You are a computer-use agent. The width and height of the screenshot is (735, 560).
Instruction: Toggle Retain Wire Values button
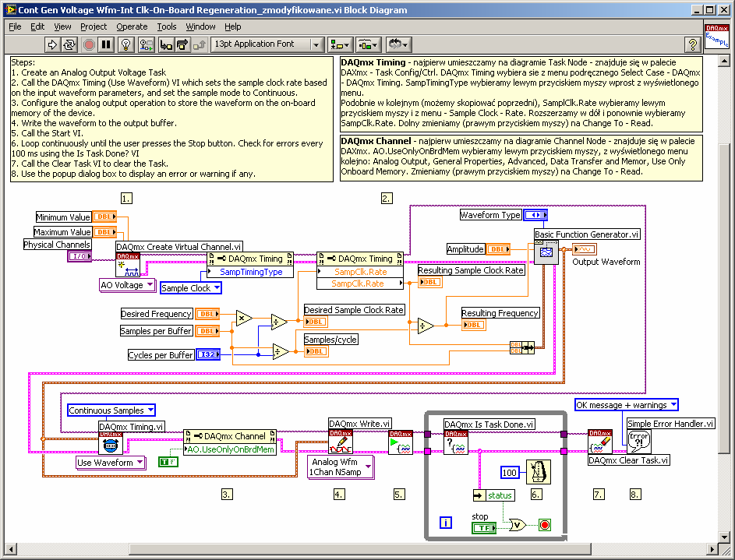[146, 45]
